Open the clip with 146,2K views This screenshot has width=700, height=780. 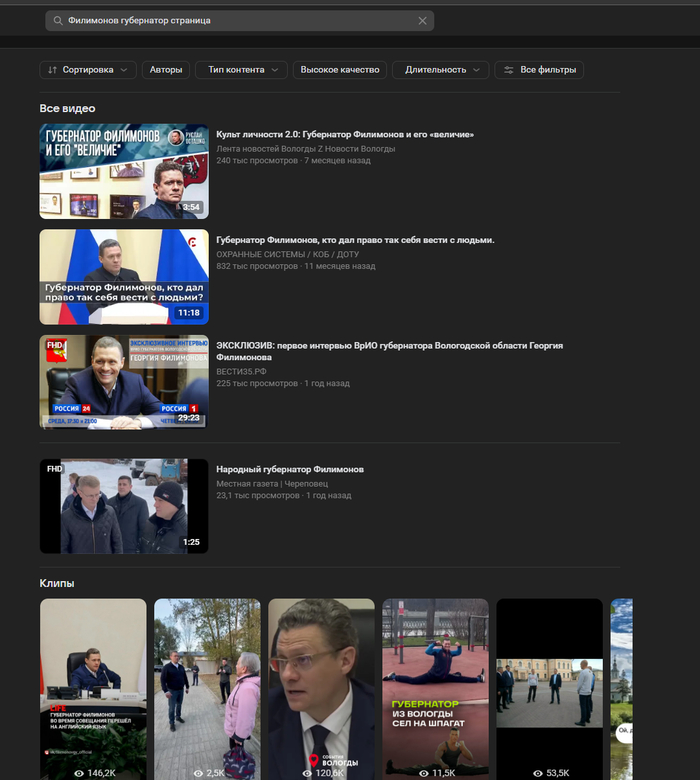93,688
